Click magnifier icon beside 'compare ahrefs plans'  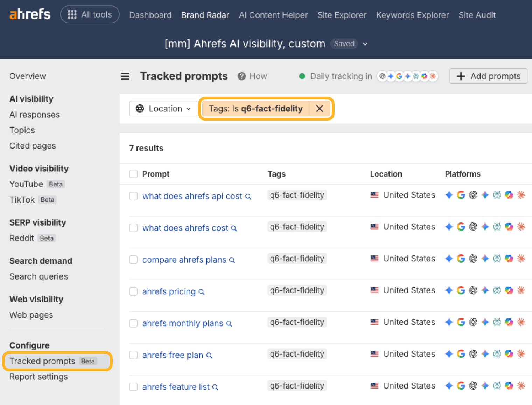click(232, 260)
